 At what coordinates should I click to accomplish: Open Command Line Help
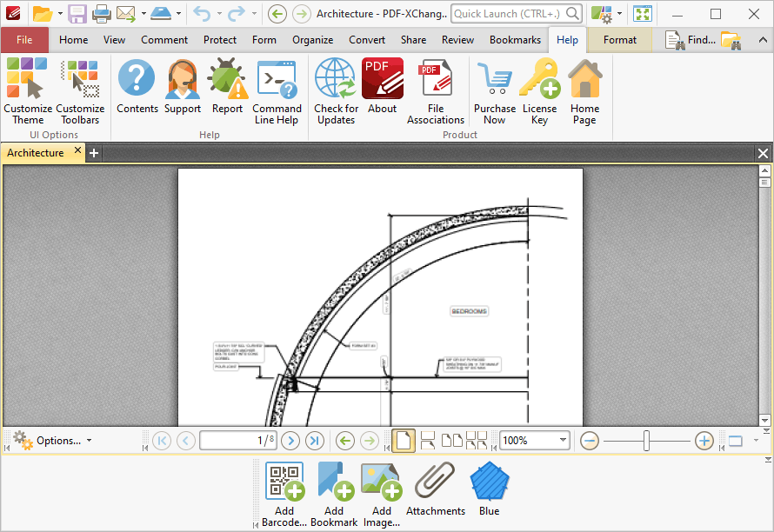277,91
